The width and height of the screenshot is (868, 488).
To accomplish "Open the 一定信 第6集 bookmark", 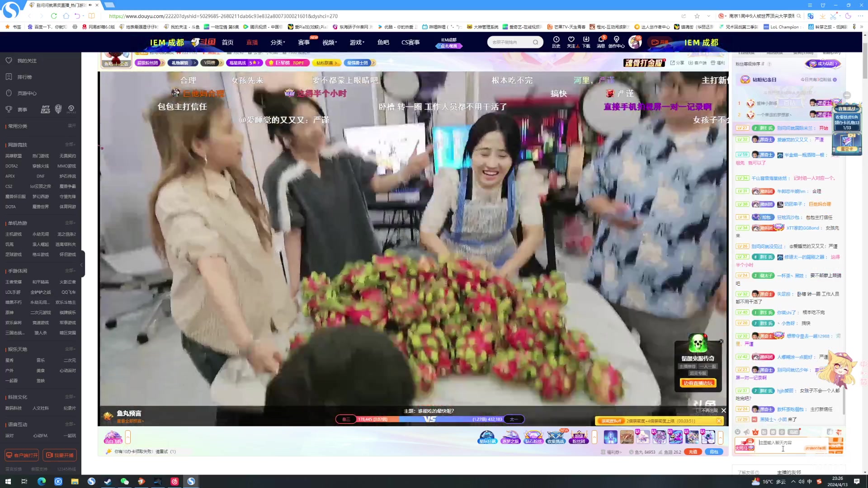I will pos(222,27).
